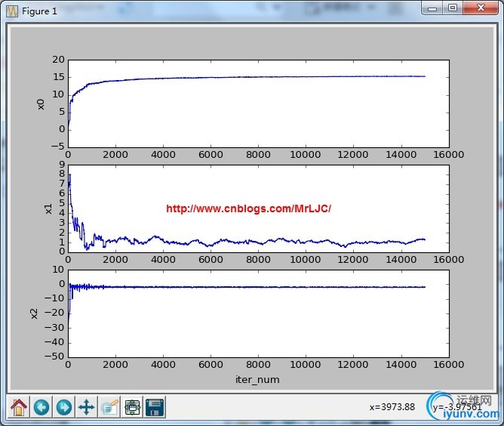Screen dimensions: 504x426
Task: Click the red cnblogs URL text
Action: pos(248,208)
